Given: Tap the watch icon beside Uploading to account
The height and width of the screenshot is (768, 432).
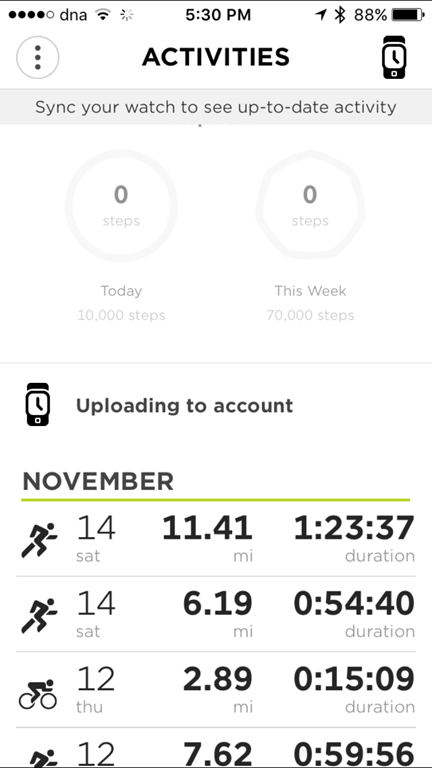Looking at the screenshot, I should [x=38, y=405].
